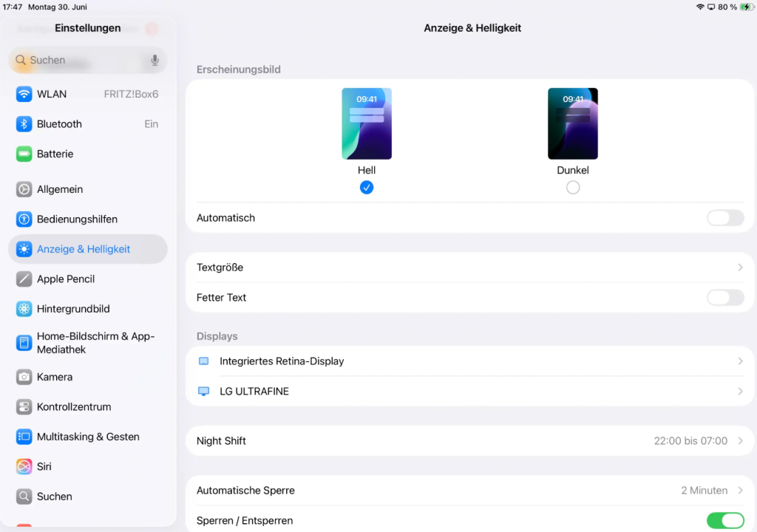757x532 pixels.
Task: Disable the Sperren / Entsperren toggle
Action: pyautogui.click(x=725, y=520)
